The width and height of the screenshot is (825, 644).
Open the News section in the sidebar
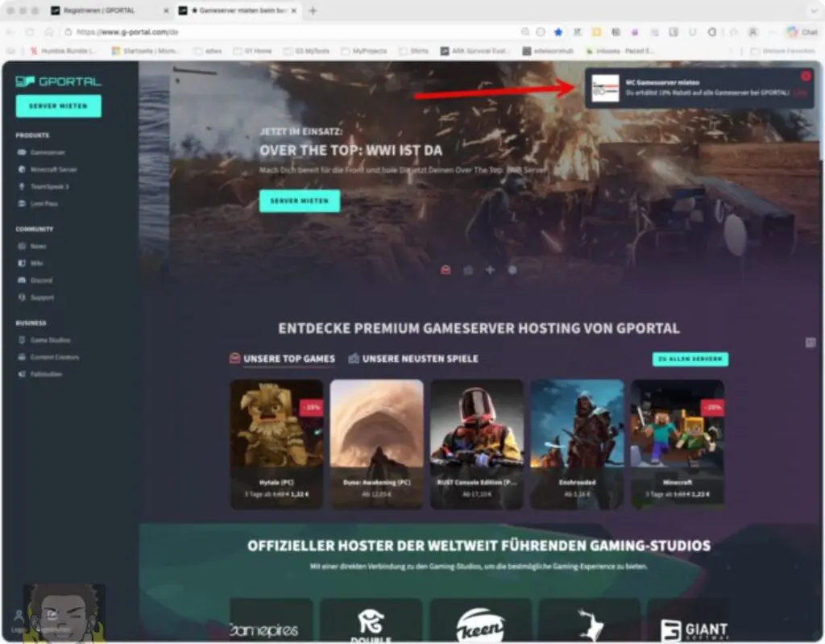(x=39, y=246)
